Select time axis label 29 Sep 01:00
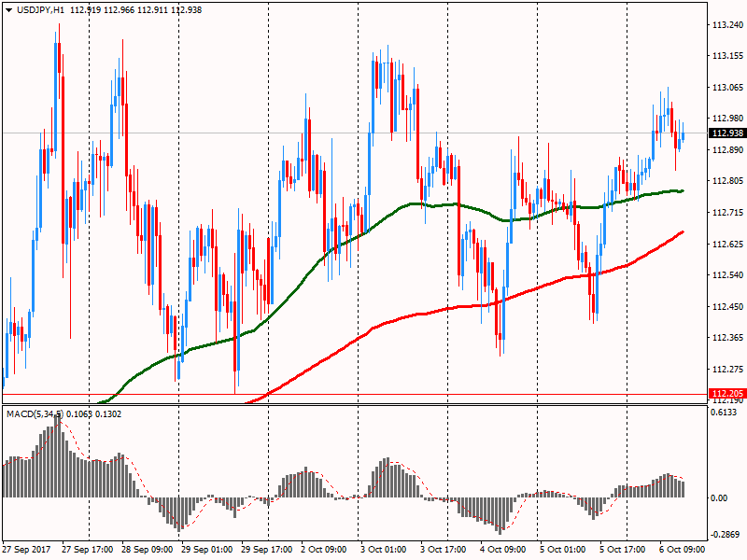Image resolution: width=747 pixels, height=560 pixels. [x=206, y=550]
